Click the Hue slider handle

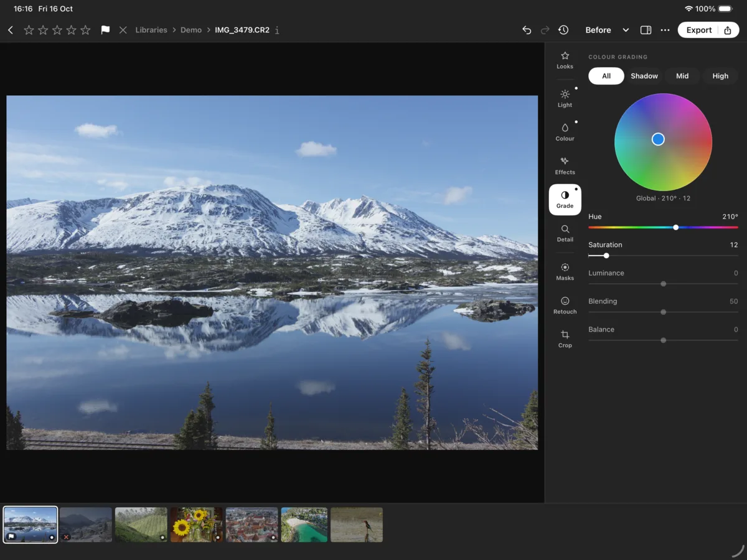tap(676, 228)
